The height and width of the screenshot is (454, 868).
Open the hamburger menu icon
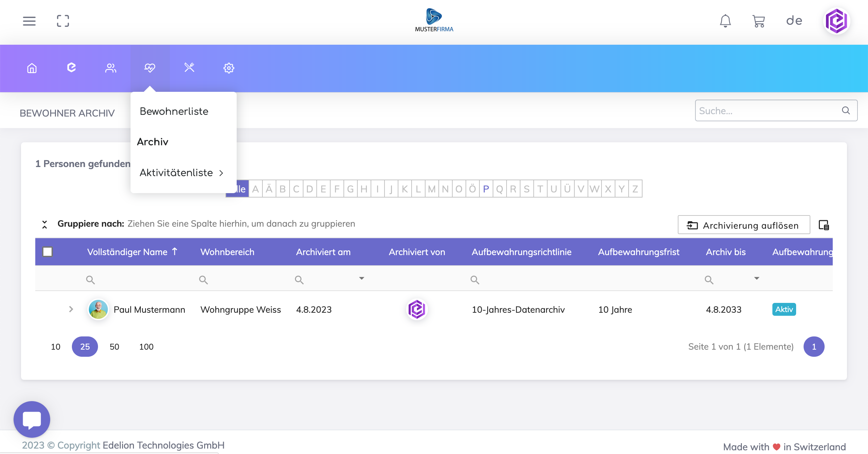click(x=29, y=21)
